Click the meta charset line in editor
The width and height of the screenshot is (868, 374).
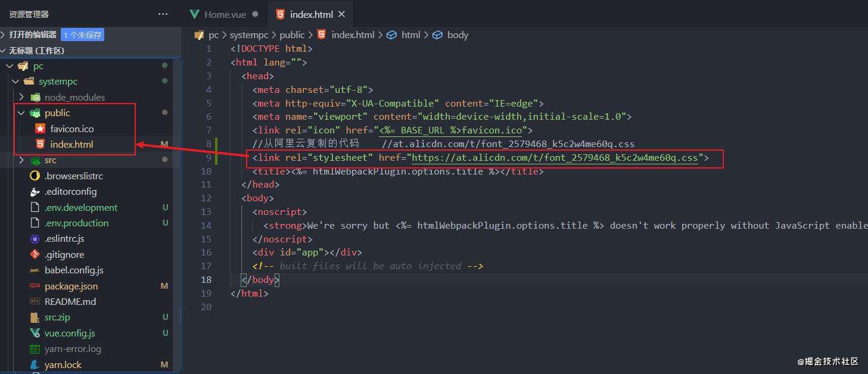312,90
